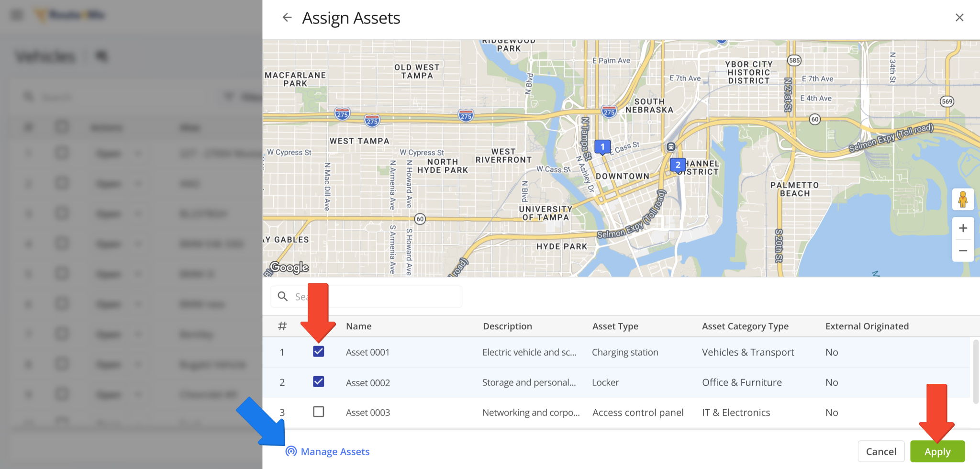Click the asset table vertical scrollbar
The width and height of the screenshot is (980, 469).
coord(976,372)
